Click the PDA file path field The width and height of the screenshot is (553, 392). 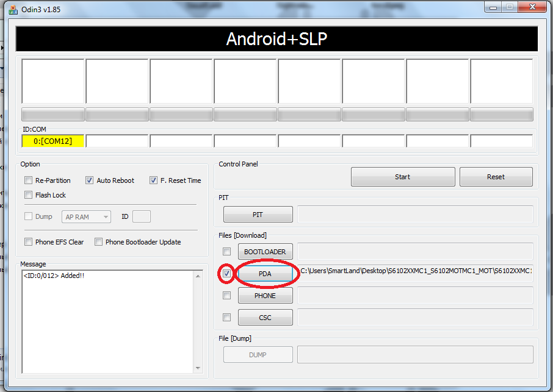[415, 273]
